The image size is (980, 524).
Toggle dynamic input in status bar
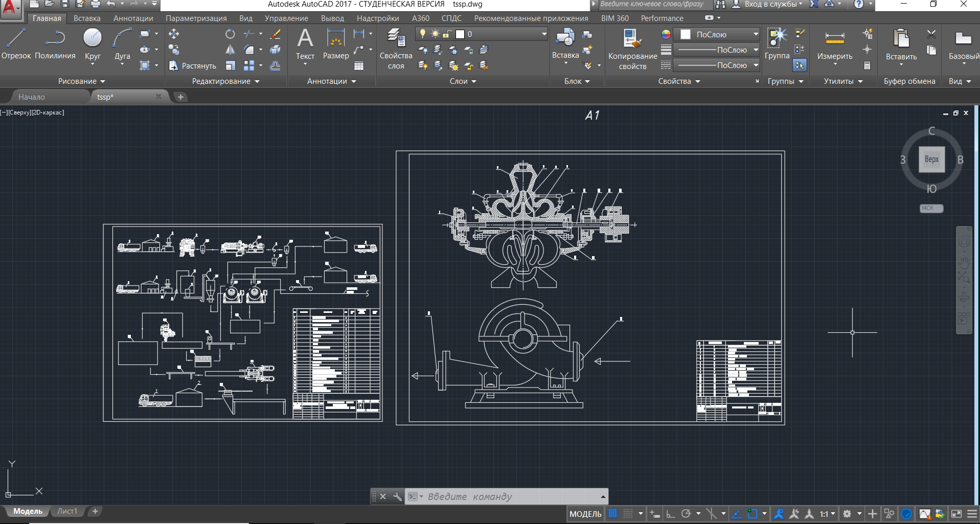tap(655, 514)
